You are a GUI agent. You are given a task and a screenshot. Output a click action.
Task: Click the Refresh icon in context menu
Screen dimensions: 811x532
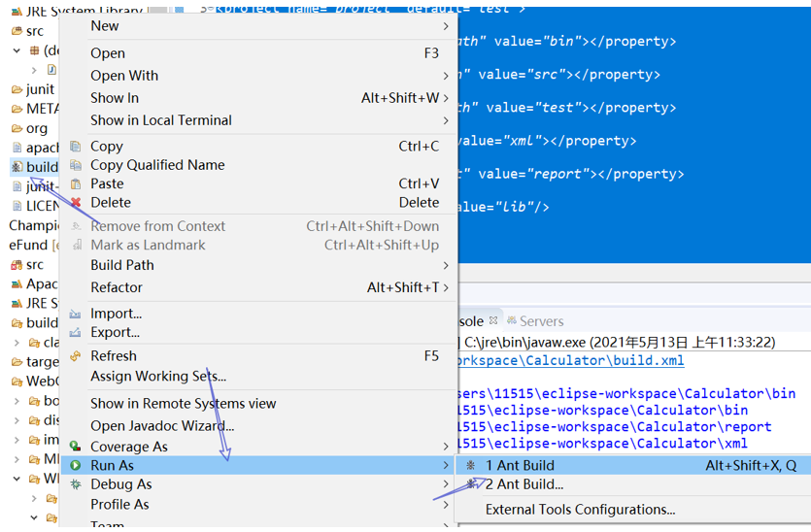tap(76, 356)
